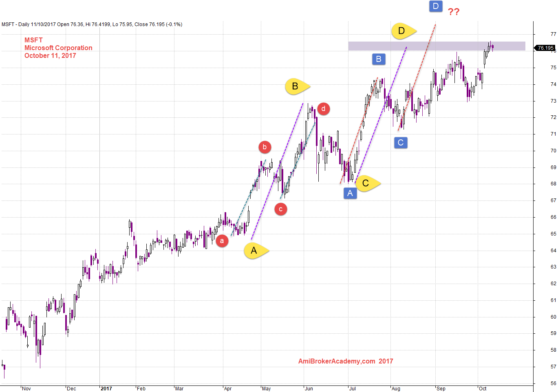Click the Mar label on time axis
Image resolution: width=558 pixels, height=392 pixels.
179,389
